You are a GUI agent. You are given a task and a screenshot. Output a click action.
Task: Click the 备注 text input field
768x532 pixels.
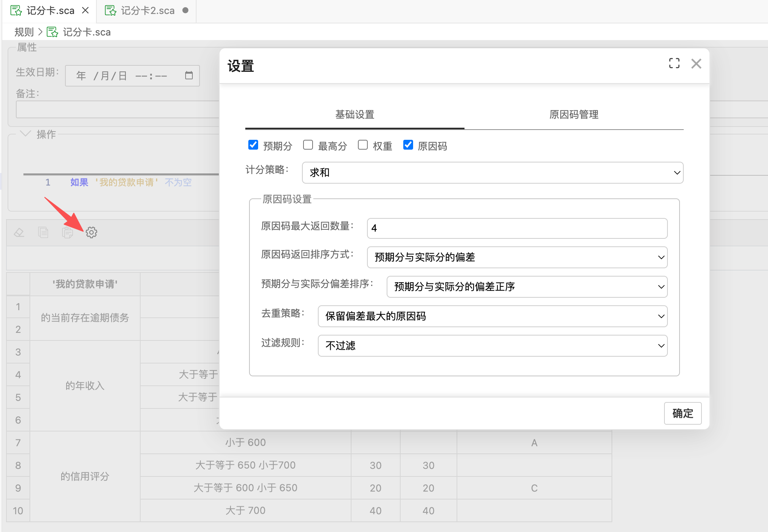tap(118, 110)
